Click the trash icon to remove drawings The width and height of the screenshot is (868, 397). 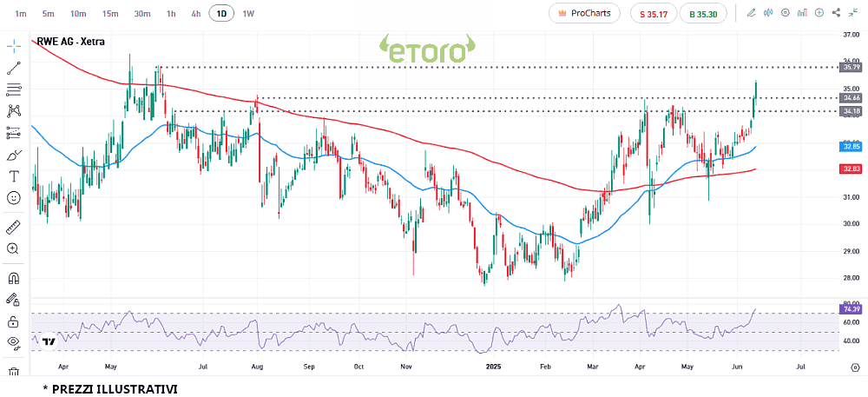14,372
